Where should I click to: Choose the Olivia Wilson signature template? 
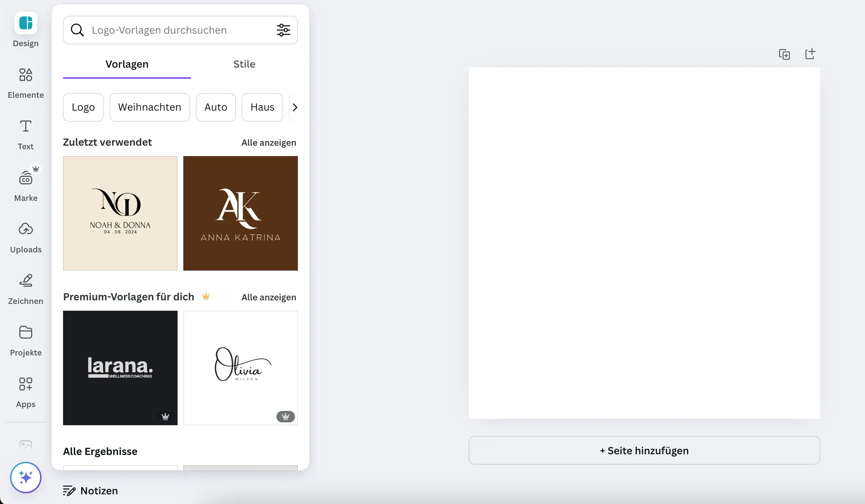pyautogui.click(x=241, y=368)
